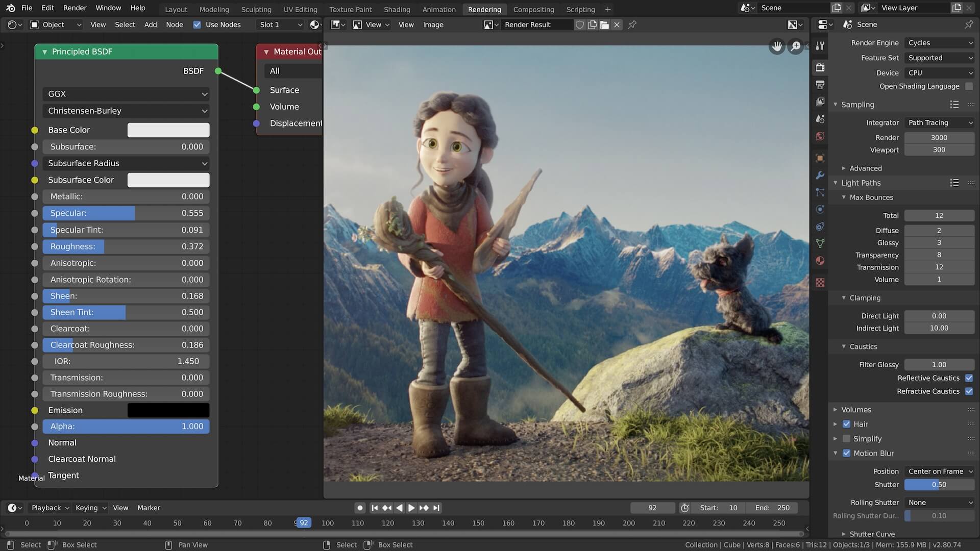The height and width of the screenshot is (551, 980).
Task: Open a new image in the Image Editor
Action: tap(604, 24)
